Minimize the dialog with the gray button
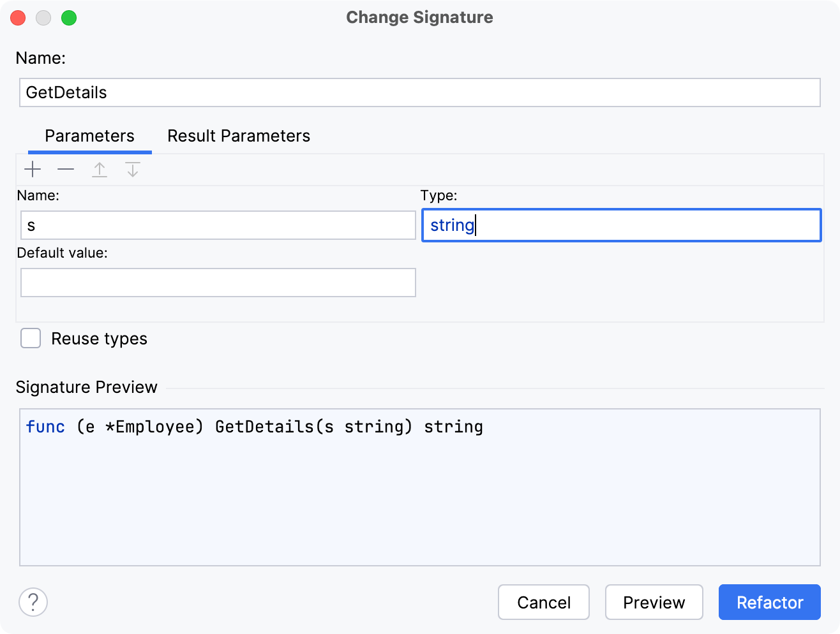Viewport: 840px width, 634px height. pyautogui.click(x=43, y=18)
